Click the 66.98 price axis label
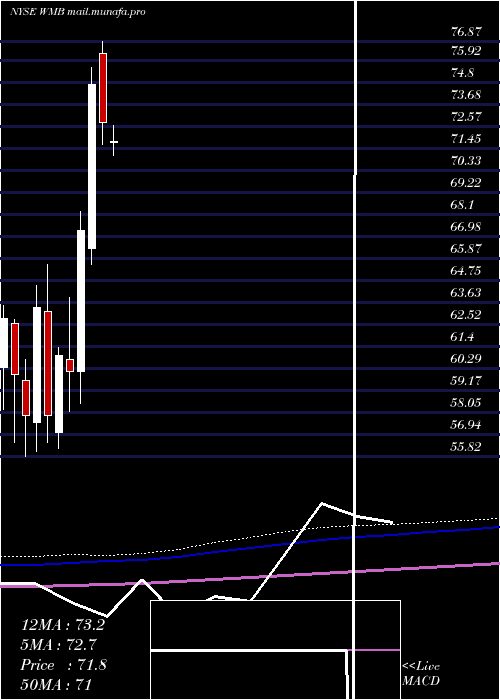This screenshot has height=700, width=500. 466,227
